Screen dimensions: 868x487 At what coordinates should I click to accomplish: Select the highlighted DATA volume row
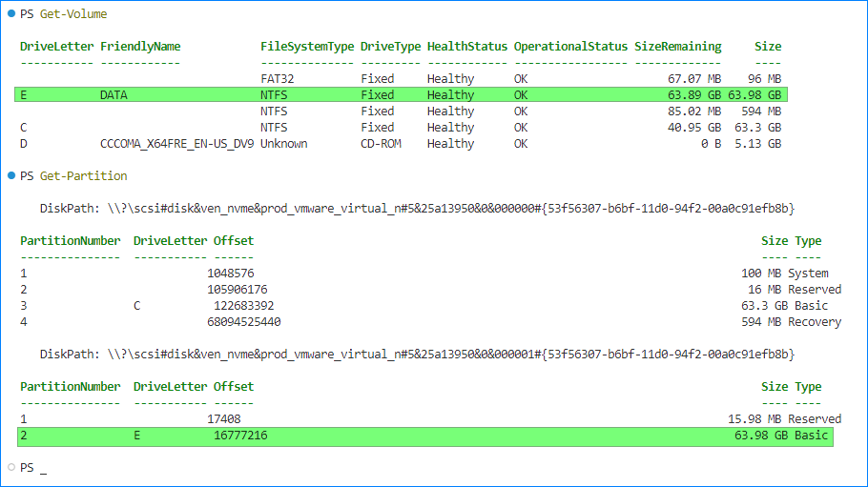[401, 95]
